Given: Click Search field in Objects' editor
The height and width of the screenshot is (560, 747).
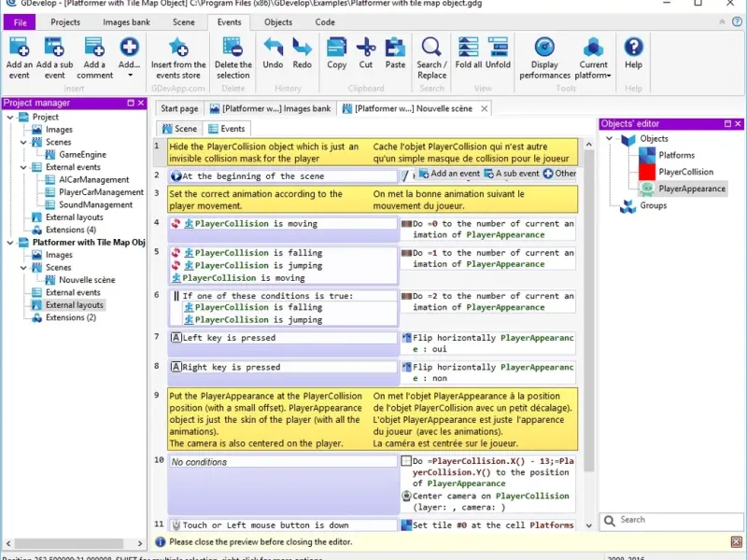Looking at the screenshot, I should tap(671, 521).
